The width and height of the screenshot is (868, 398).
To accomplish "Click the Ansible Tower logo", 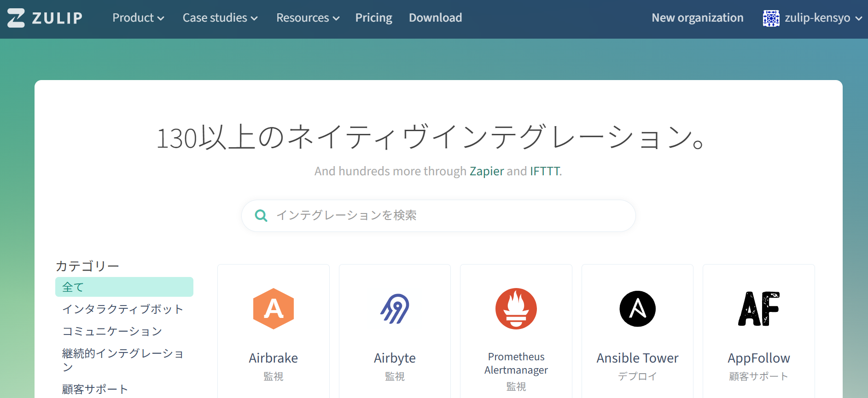I will pyautogui.click(x=637, y=309).
